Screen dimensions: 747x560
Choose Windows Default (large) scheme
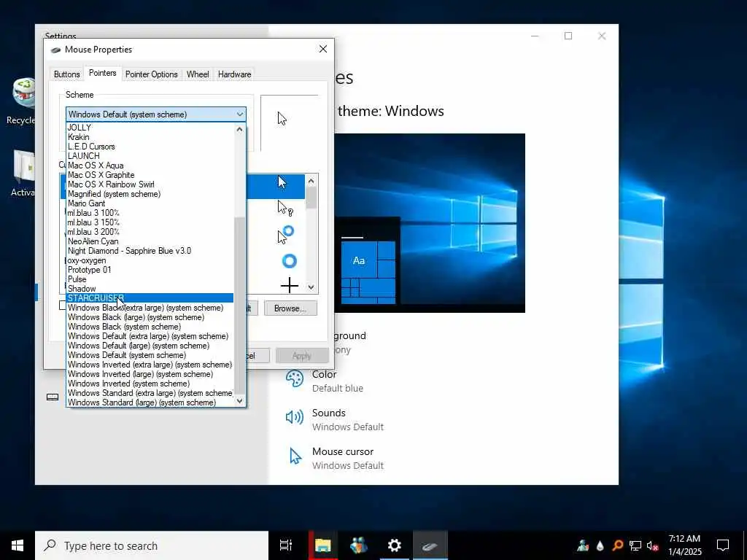tap(150, 346)
